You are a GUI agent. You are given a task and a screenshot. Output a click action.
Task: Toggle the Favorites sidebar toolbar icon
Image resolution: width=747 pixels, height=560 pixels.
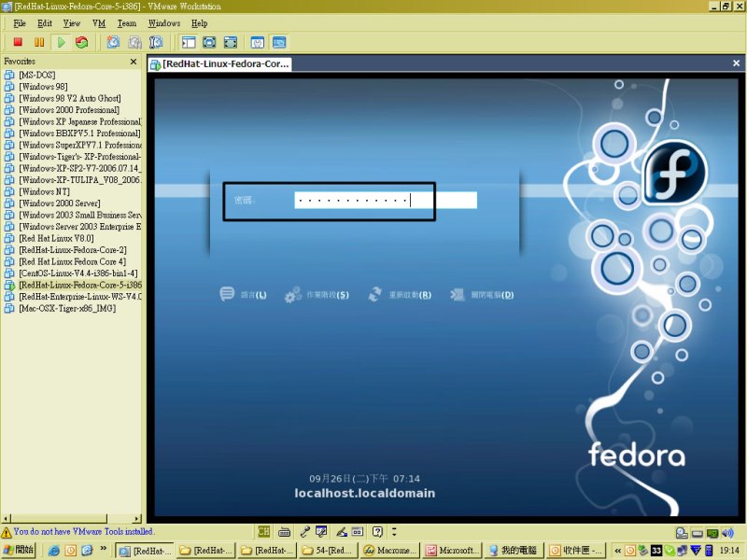[x=189, y=42]
